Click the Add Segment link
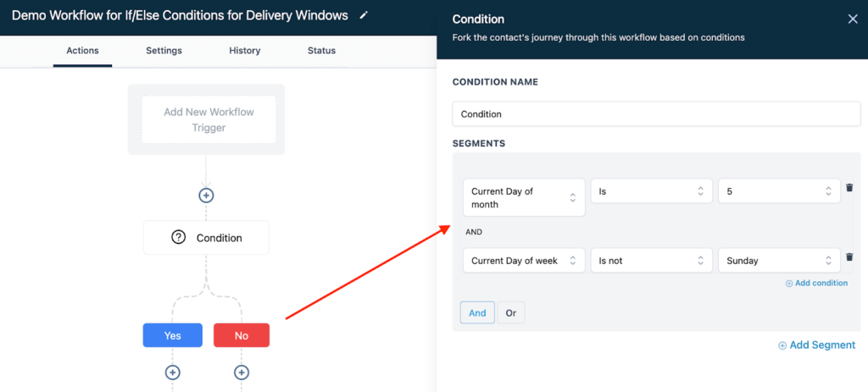 click(817, 345)
